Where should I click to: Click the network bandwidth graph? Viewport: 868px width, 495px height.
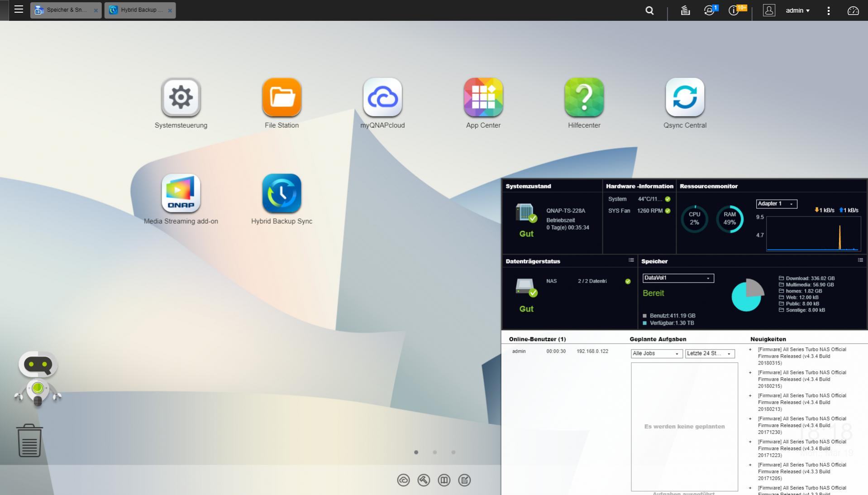(x=813, y=233)
